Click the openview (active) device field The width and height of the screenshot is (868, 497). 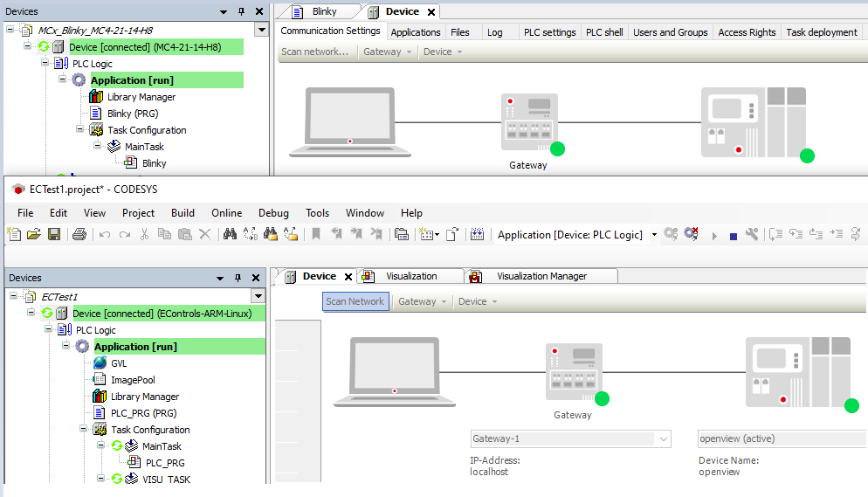tap(782, 438)
